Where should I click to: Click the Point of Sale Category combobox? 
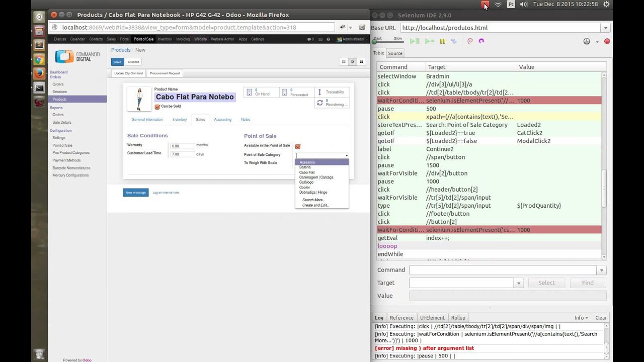[321, 155]
